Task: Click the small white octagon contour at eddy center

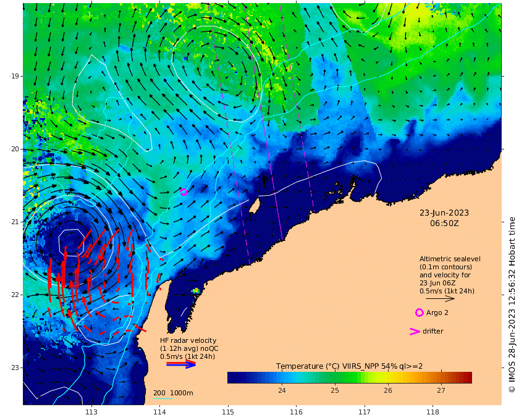Action: pos(71,243)
